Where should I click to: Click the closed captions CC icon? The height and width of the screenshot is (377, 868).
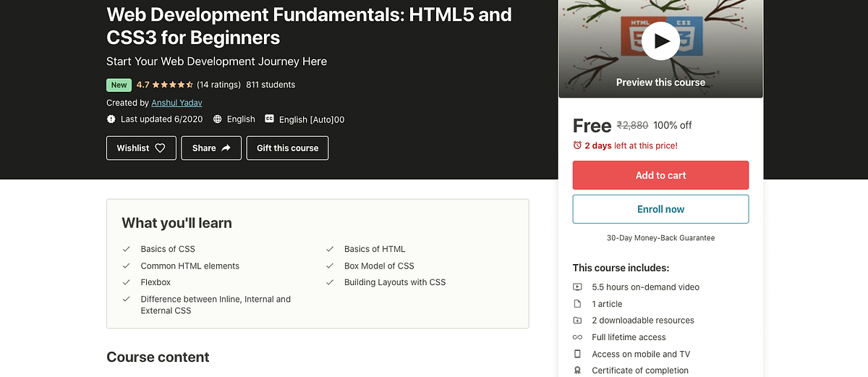(269, 119)
